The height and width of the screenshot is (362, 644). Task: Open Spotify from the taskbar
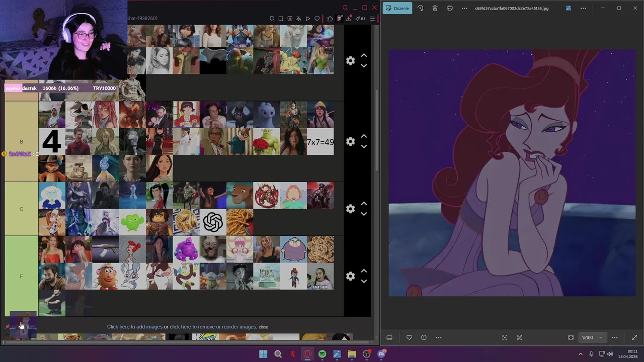tap(322, 354)
